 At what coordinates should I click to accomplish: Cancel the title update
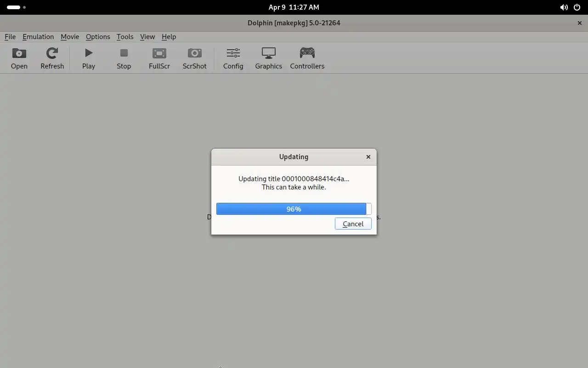coord(353,224)
